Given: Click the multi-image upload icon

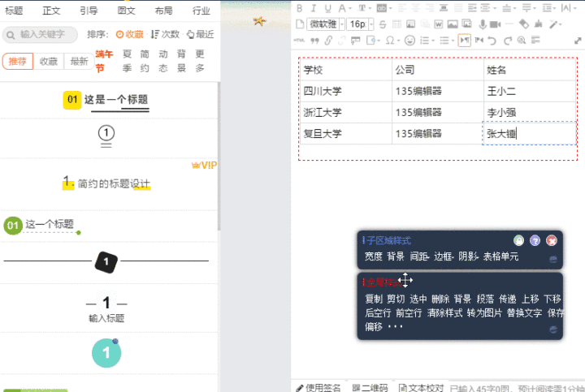Looking at the screenshot, I should [466, 24].
